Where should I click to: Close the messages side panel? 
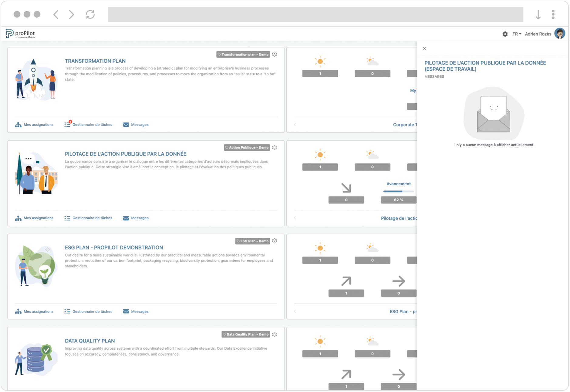(424, 49)
